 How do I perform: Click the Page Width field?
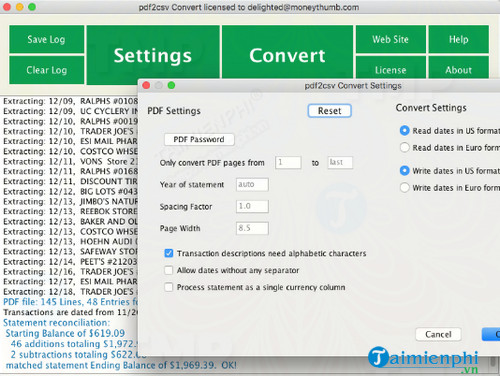point(252,228)
